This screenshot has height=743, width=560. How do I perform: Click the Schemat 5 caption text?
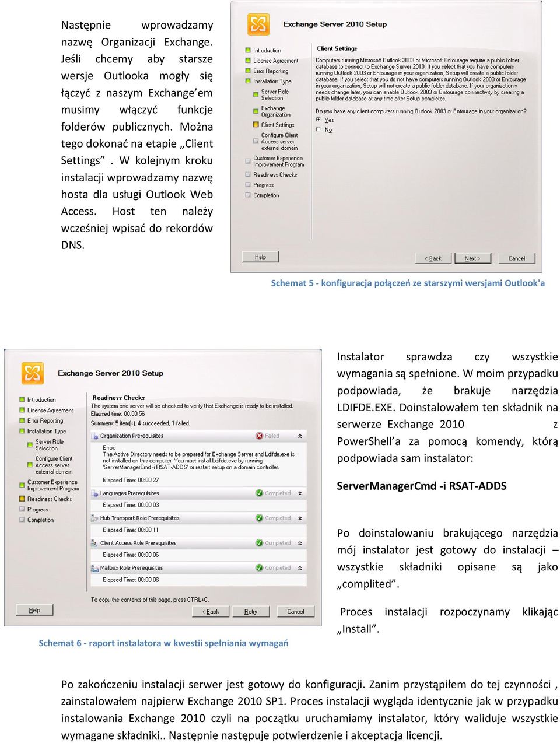tap(408, 283)
